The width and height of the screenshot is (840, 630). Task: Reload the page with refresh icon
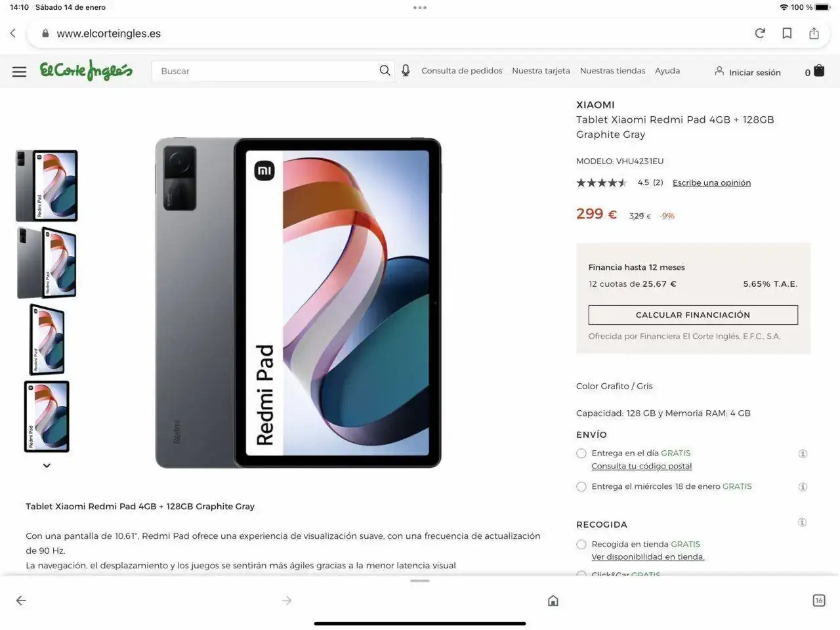(x=760, y=33)
